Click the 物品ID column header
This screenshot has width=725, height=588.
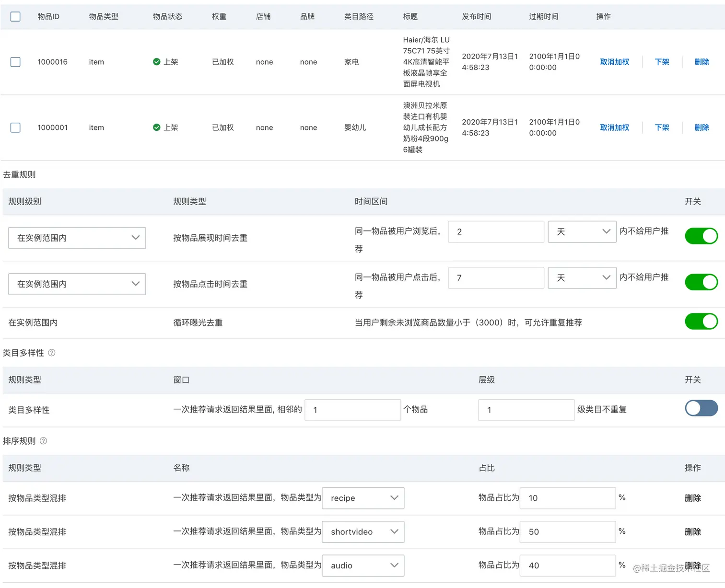tap(48, 16)
